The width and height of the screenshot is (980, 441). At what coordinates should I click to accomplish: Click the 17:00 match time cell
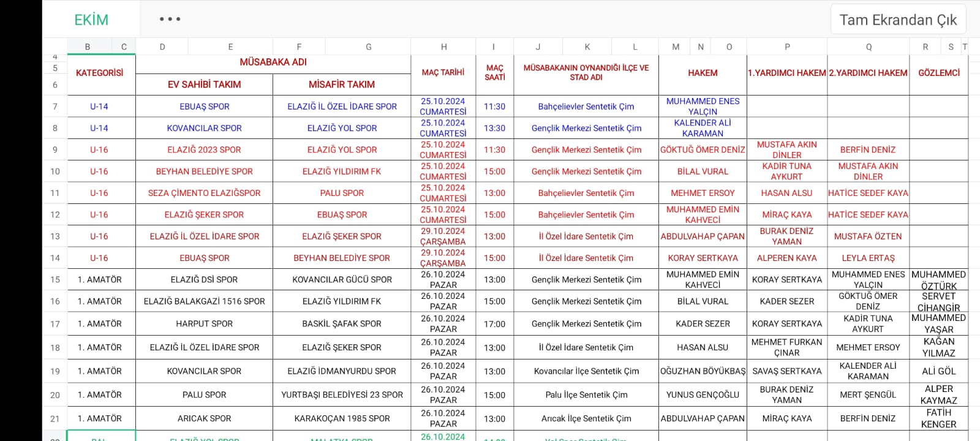[494, 323]
